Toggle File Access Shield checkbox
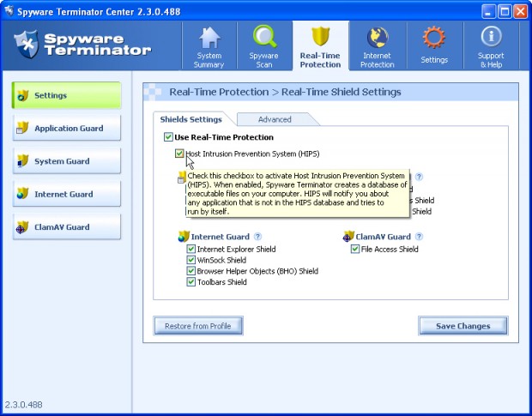 tap(355, 250)
